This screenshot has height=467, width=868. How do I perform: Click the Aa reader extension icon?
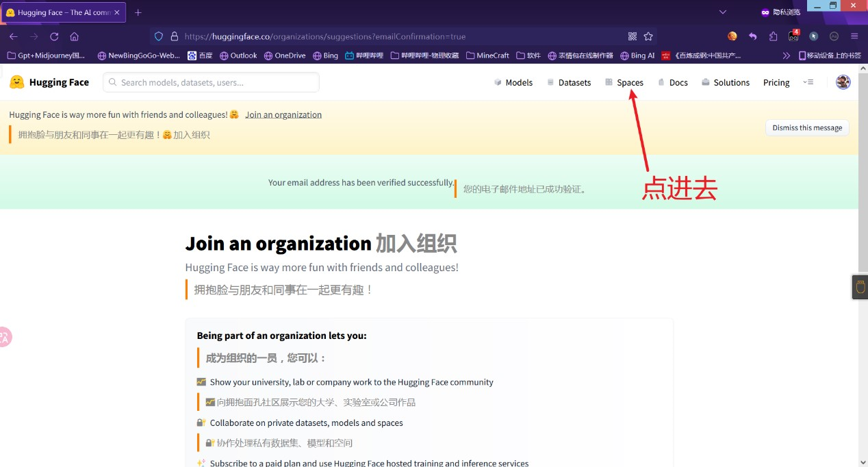(834, 36)
